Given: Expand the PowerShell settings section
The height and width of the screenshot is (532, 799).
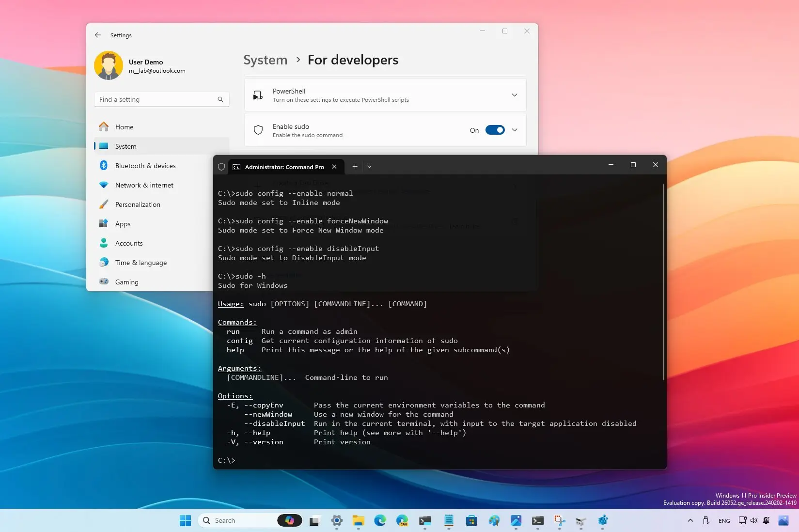Looking at the screenshot, I should point(515,95).
